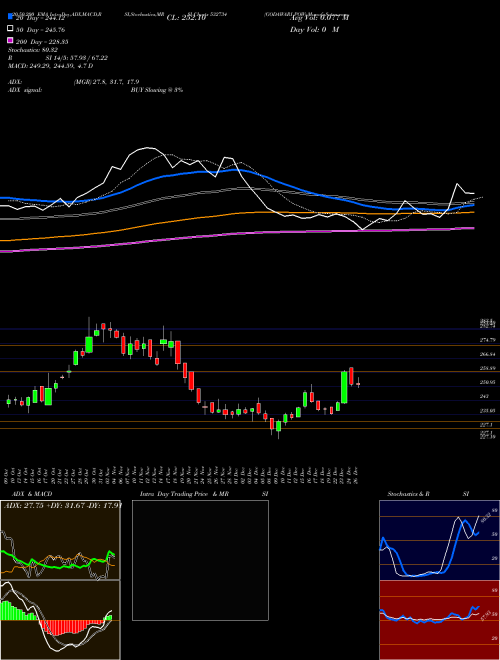The width and height of the screenshot is (500, 660).
Task: Click the large green candle near 22 Dec
Action: pyautogui.click(x=344, y=387)
